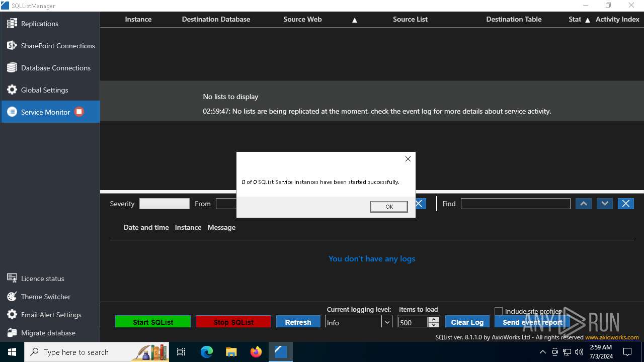Open SharePoint Connections page
The width and height of the screenshot is (644, 362).
[x=50, y=46]
